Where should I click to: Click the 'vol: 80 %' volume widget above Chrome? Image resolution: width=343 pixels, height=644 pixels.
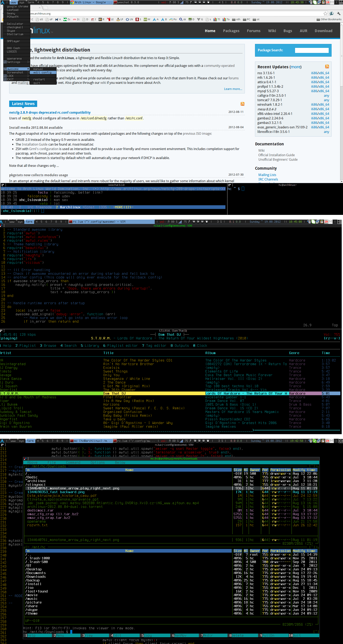[170, 2]
